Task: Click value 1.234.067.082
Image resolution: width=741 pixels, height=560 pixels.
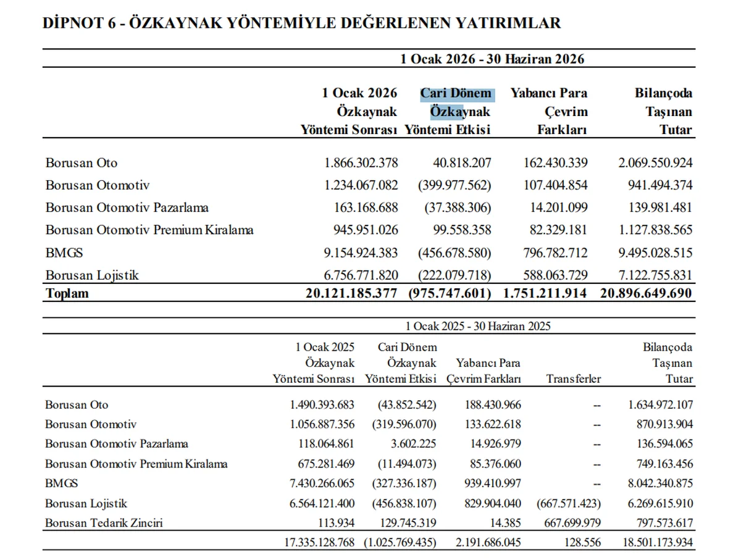Action: [x=361, y=185]
